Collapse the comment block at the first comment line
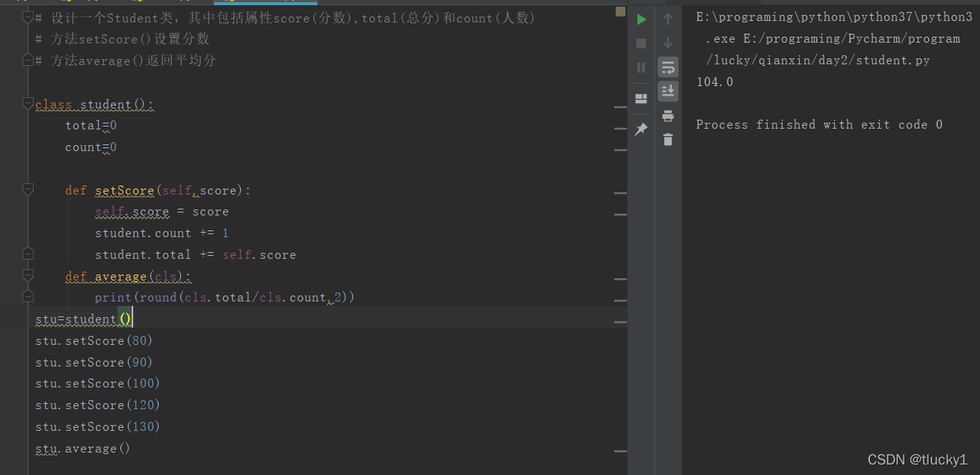This screenshot has width=980, height=475. (28, 17)
